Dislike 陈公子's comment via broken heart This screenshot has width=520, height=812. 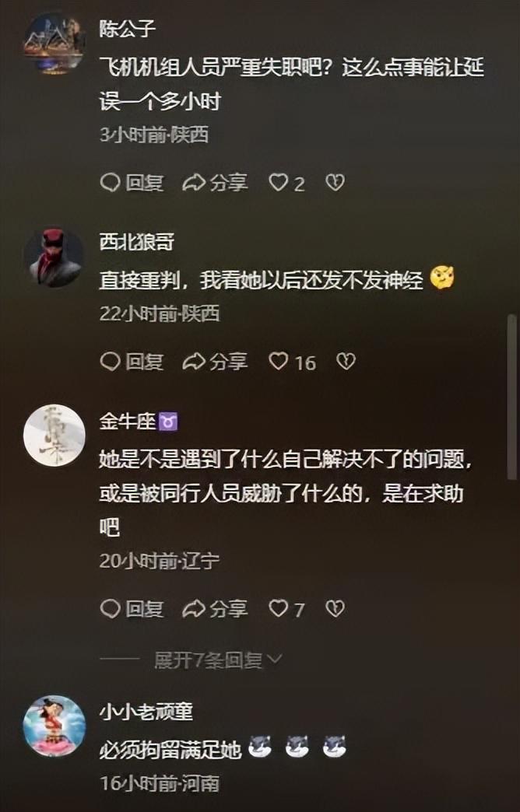(335, 183)
